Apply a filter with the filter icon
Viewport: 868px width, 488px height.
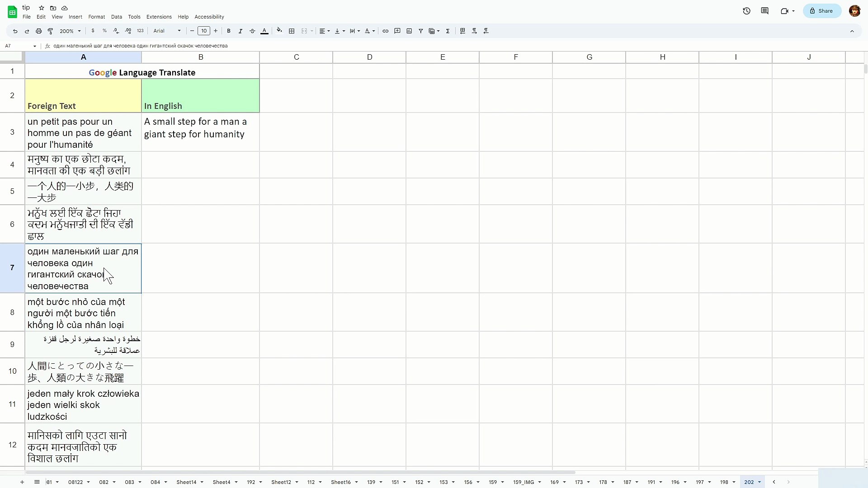pyautogui.click(x=421, y=31)
